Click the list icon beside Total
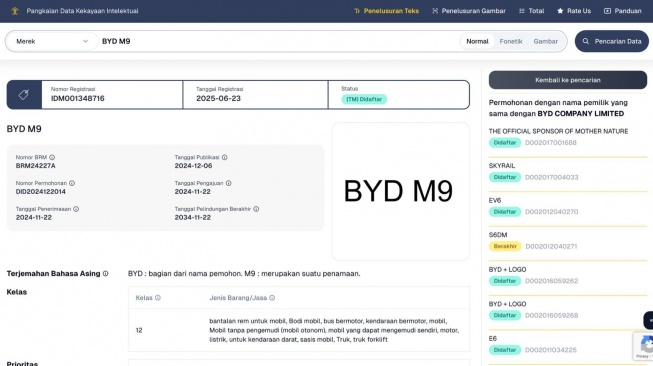 522,11
